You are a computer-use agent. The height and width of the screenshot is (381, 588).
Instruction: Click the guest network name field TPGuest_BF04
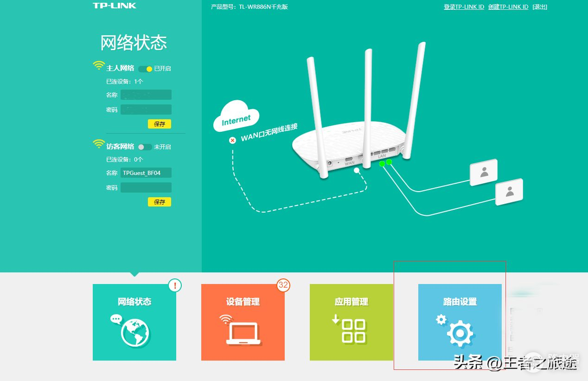coord(146,173)
